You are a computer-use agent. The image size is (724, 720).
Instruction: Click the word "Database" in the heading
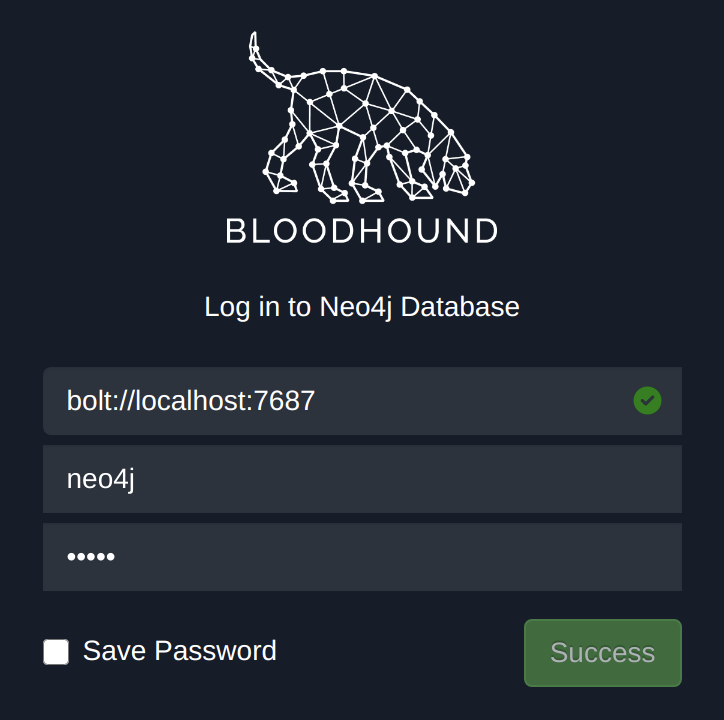pos(460,306)
